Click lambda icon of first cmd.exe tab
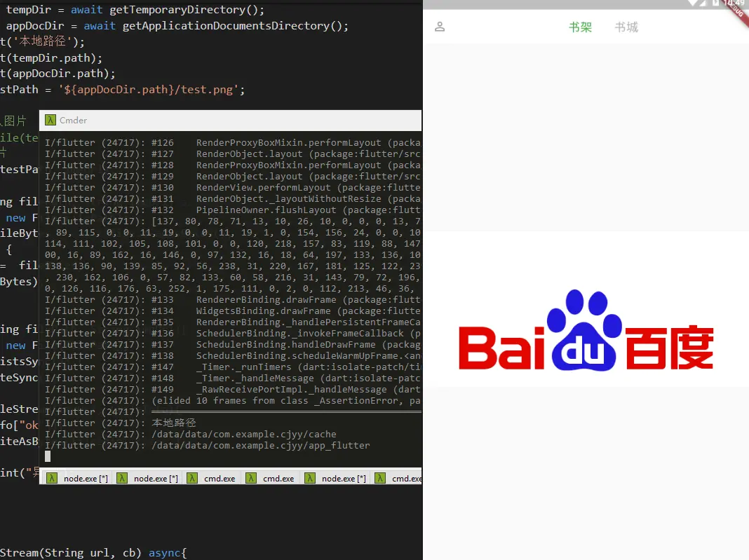Screen dimensions: 749x560 (192, 479)
